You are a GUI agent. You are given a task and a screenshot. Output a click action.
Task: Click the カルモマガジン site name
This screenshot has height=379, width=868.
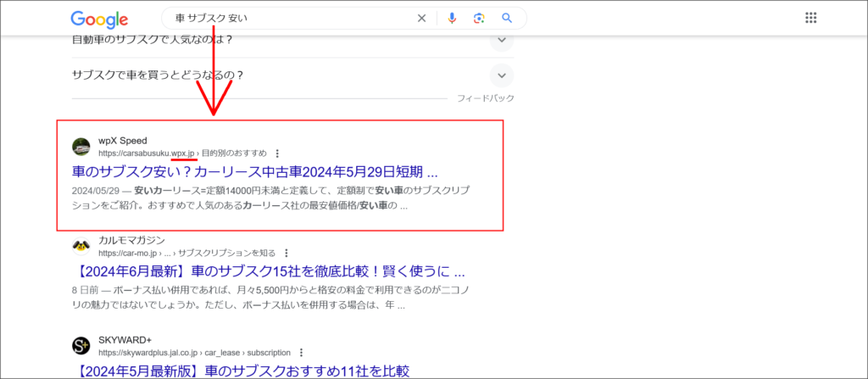click(x=131, y=241)
